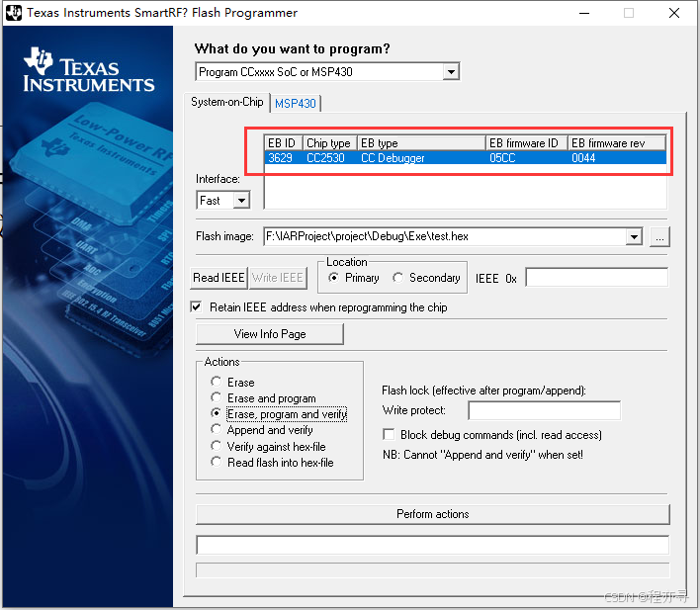Click the IEEE 0x address field
The image size is (700, 610).
tap(597, 277)
